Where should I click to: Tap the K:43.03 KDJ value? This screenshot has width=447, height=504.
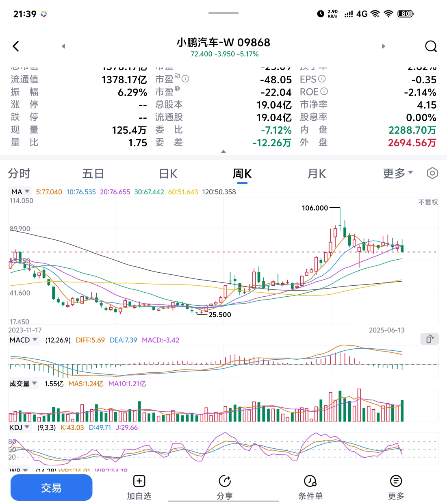click(72, 428)
